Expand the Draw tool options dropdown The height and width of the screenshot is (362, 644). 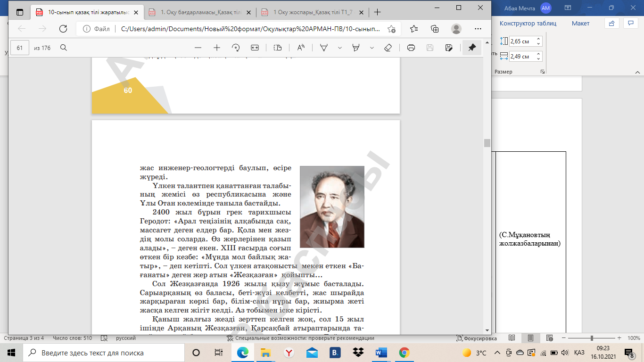339,48
